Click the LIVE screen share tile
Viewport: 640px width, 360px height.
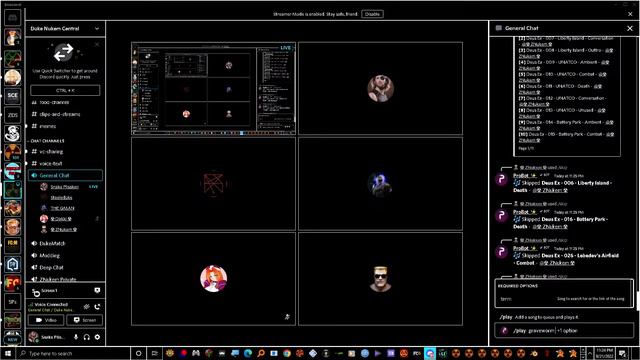click(213, 88)
